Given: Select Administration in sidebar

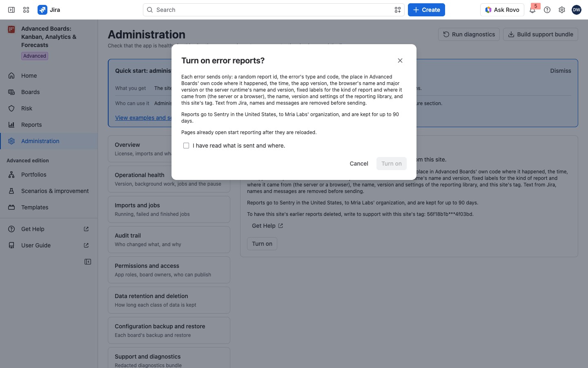Looking at the screenshot, I should [x=49, y=141].
